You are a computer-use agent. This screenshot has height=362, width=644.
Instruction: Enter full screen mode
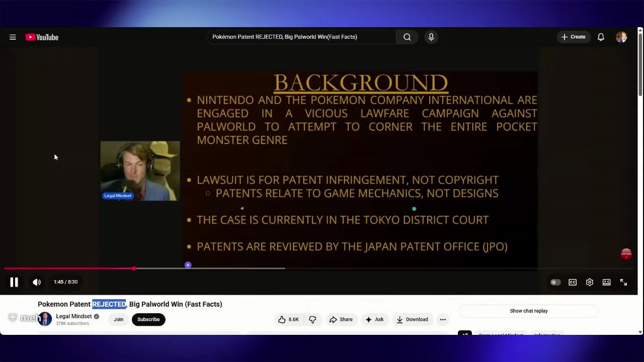623,282
